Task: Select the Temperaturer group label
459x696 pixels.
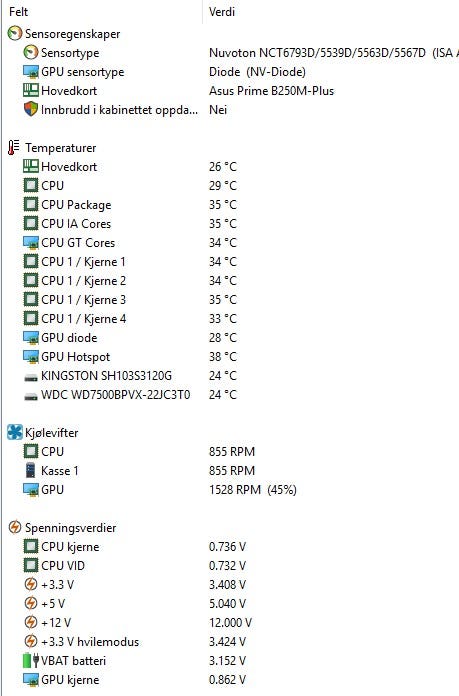Action: coord(60,148)
